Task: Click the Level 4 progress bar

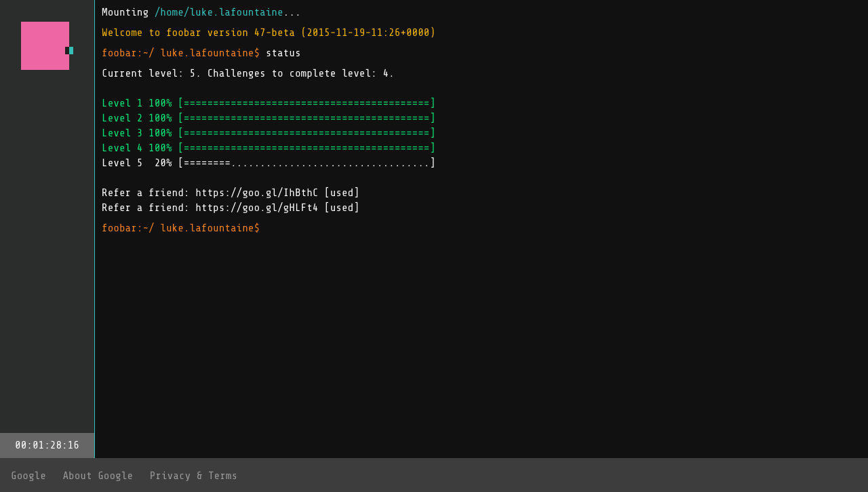Action: click(306, 148)
